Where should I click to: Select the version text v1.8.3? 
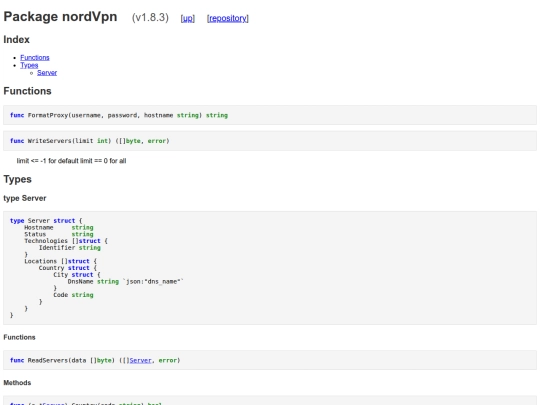(x=150, y=18)
